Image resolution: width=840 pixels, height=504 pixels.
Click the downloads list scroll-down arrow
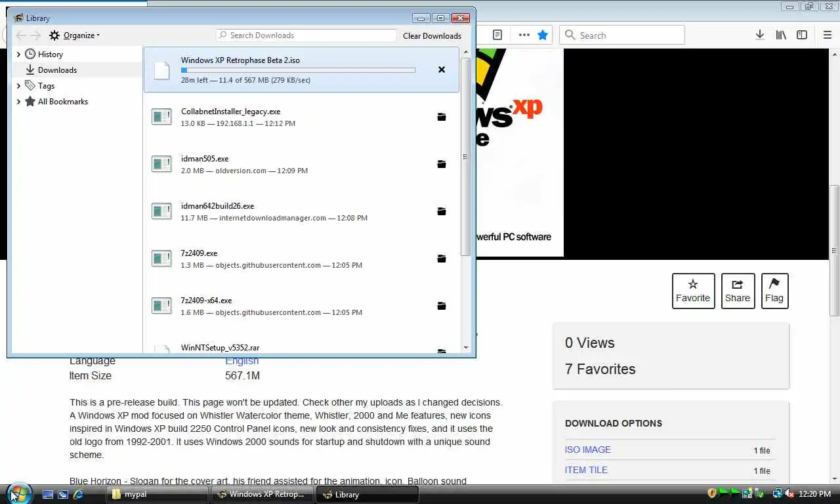coord(465,348)
